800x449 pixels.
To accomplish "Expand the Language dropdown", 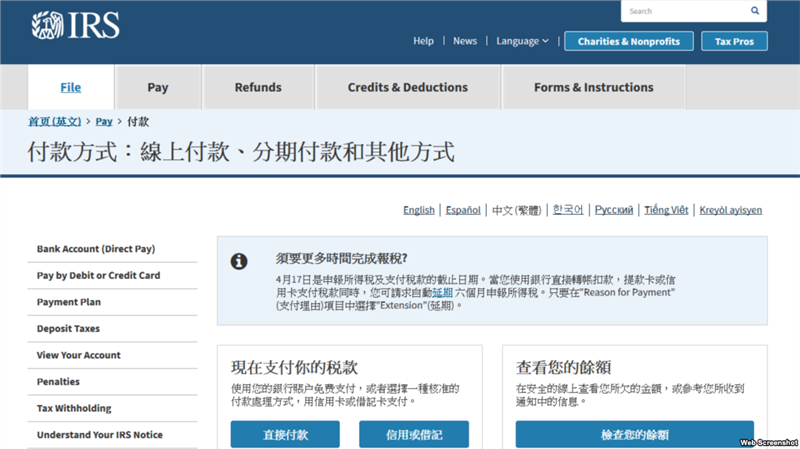I will [x=522, y=41].
